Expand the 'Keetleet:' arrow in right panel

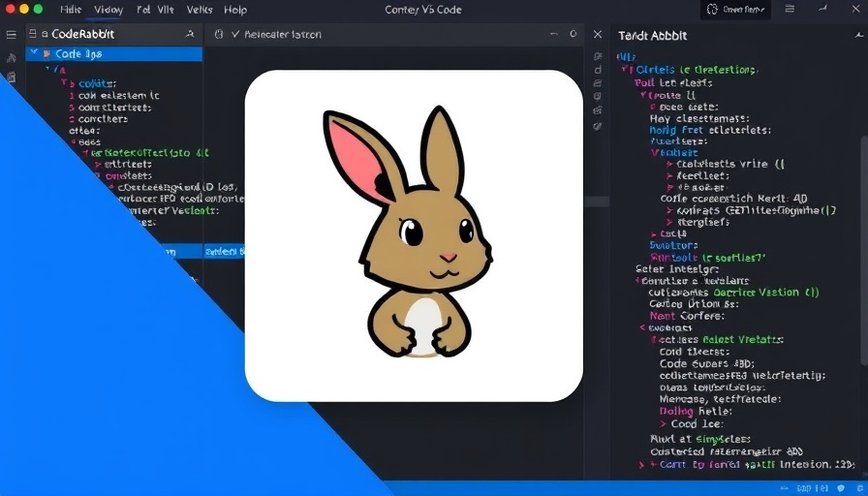pyautogui.click(x=669, y=176)
